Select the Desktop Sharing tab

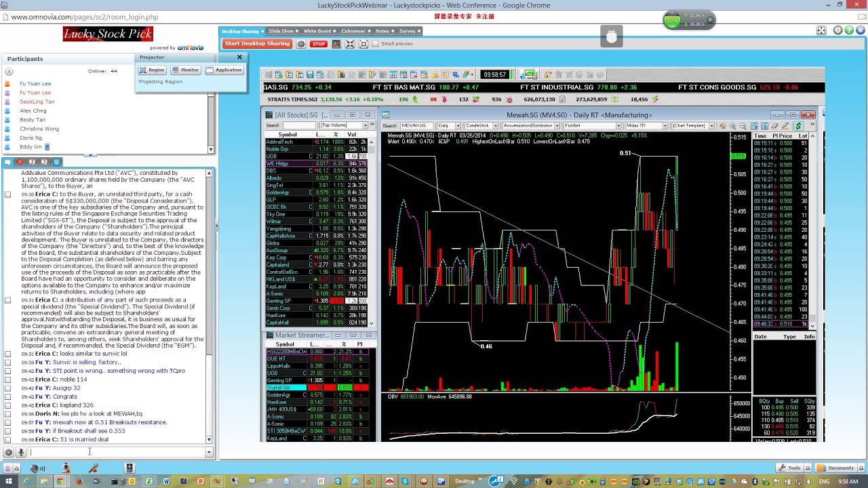[x=241, y=31]
